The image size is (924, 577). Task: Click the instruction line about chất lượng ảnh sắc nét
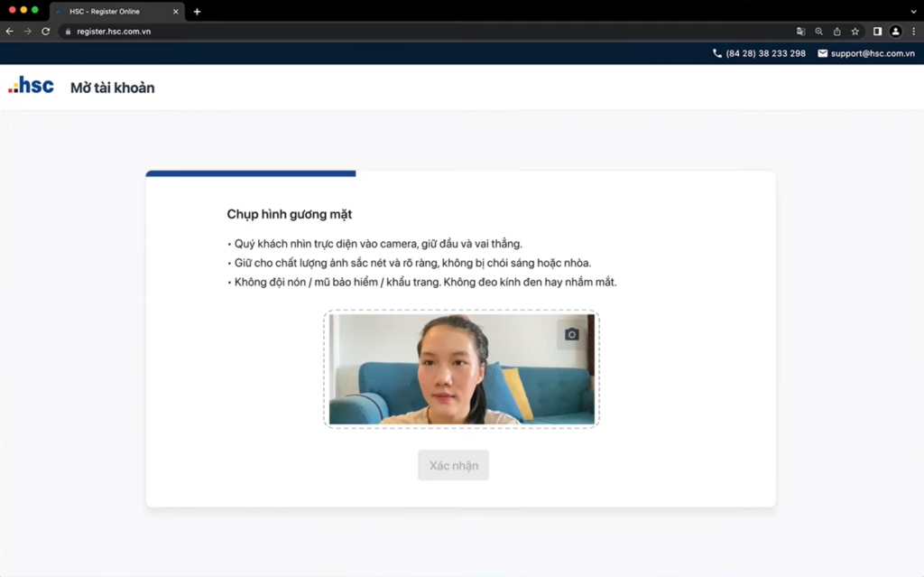tap(409, 263)
